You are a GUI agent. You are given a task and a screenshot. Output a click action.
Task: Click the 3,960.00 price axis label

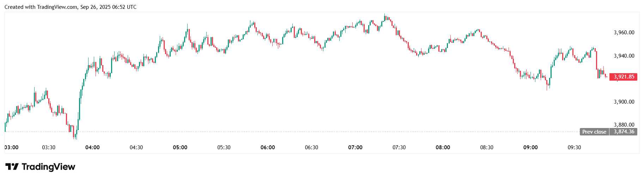pos(624,33)
